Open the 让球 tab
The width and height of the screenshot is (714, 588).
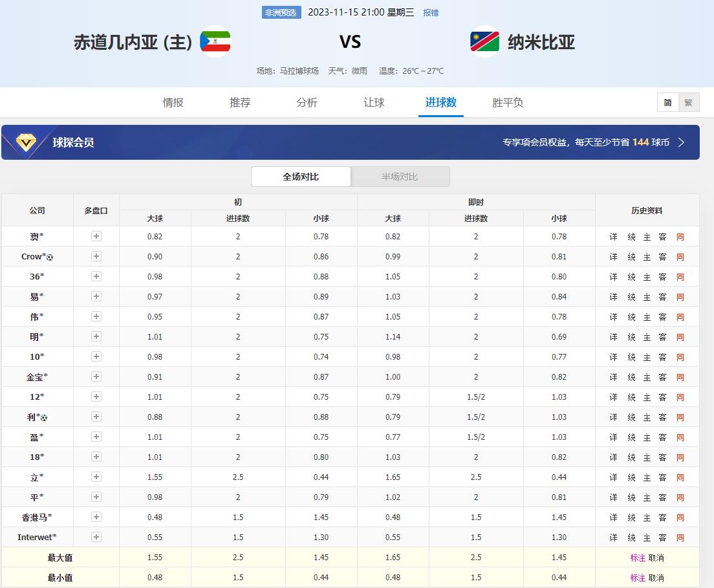pos(374,102)
